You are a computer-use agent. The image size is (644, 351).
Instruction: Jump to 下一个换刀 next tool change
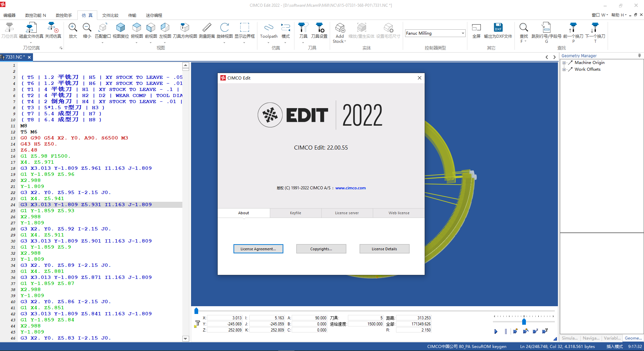[595, 28]
